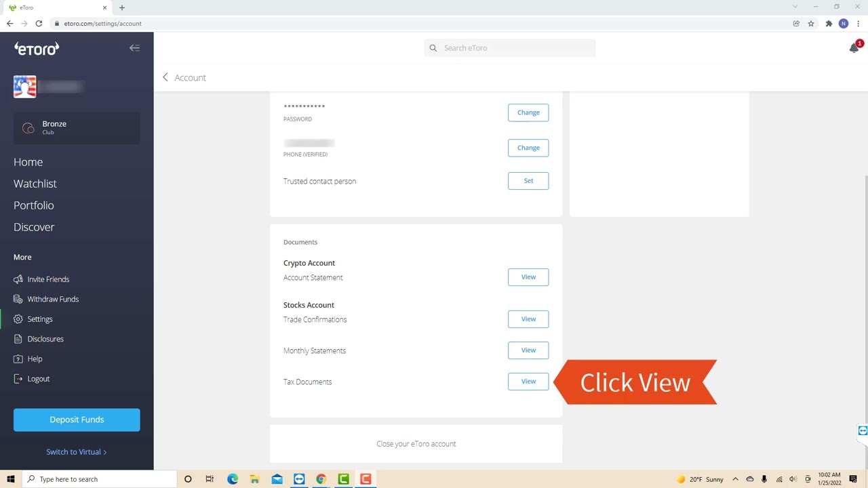868x488 pixels.
Task: Open the Windows Start menu
Action: click(11, 479)
